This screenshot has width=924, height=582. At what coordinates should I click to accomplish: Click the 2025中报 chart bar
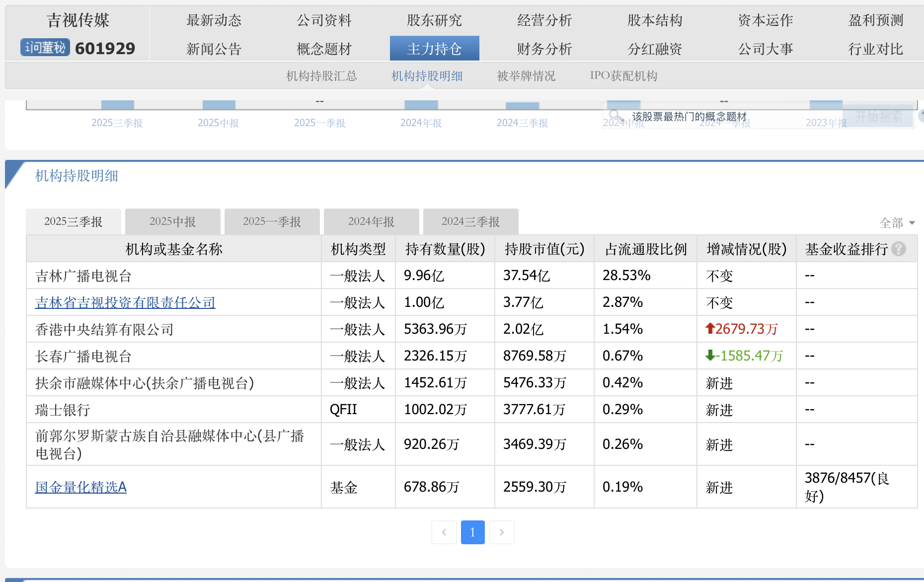pyautogui.click(x=219, y=105)
